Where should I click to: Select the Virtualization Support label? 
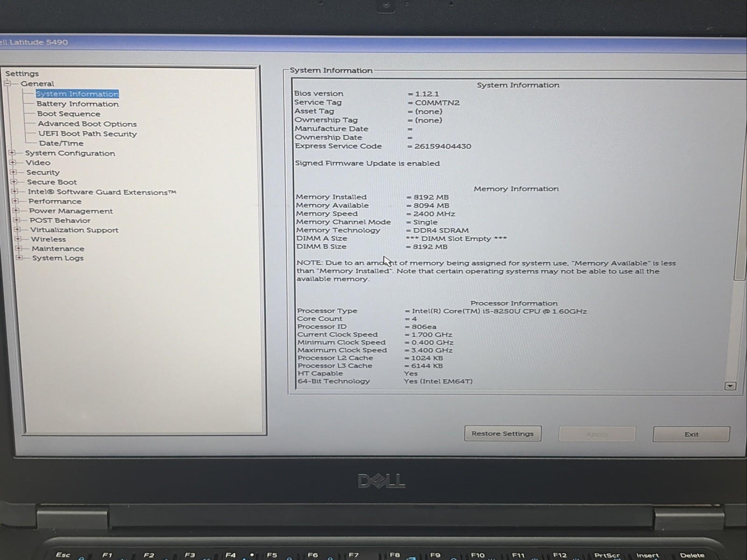coord(74,230)
